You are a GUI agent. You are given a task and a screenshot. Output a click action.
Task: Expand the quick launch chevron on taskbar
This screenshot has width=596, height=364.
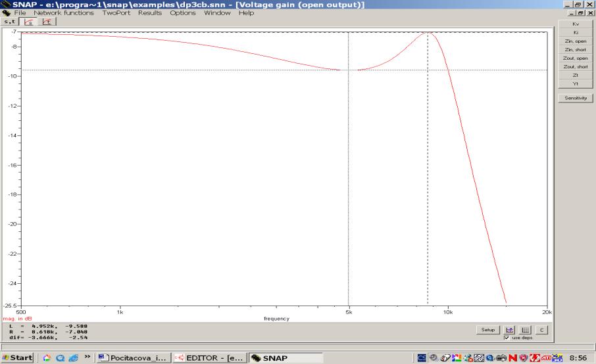[x=87, y=356]
